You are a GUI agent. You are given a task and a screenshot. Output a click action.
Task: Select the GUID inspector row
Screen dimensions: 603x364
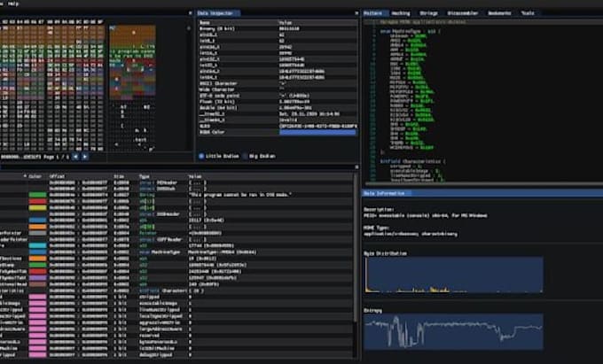pos(278,126)
